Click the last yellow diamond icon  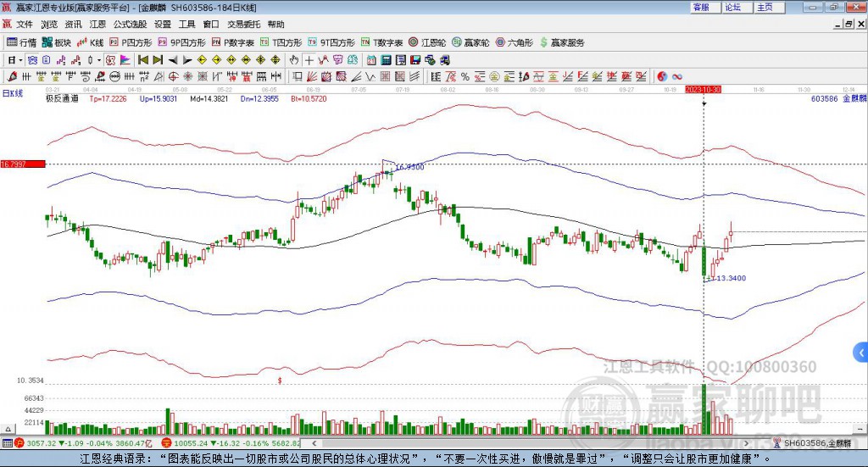pos(275,60)
